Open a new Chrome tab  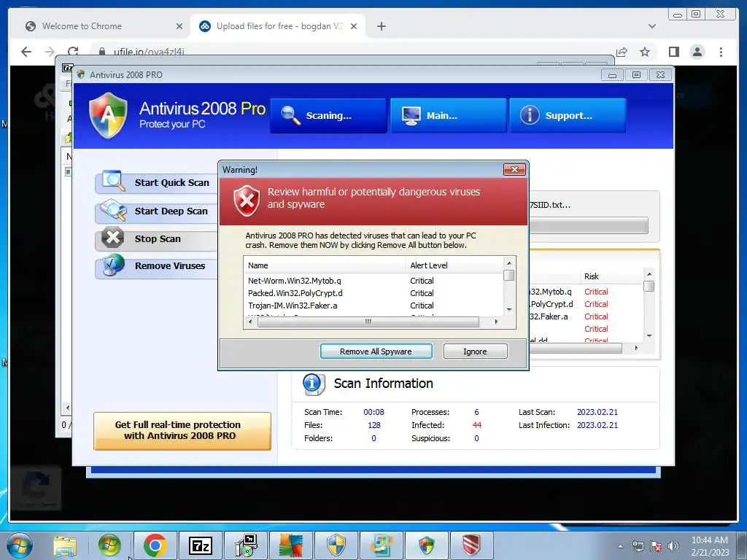coord(381,26)
